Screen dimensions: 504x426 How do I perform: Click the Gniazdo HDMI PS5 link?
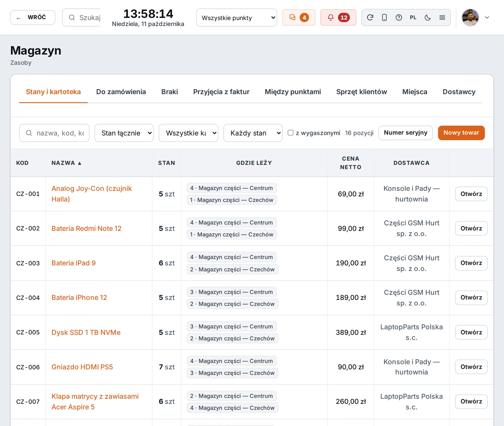point(82,367)
